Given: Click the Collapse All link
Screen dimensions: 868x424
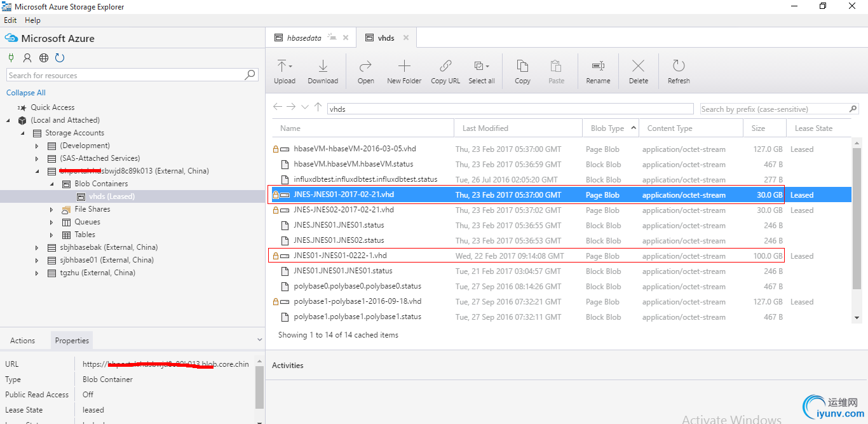Looking at the screenshot, I should point(26,93).
